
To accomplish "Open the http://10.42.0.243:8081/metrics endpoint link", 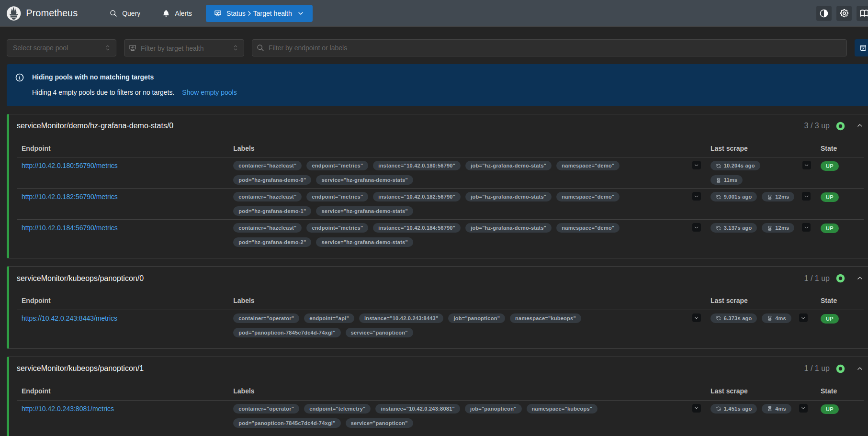I will (68, 409).
